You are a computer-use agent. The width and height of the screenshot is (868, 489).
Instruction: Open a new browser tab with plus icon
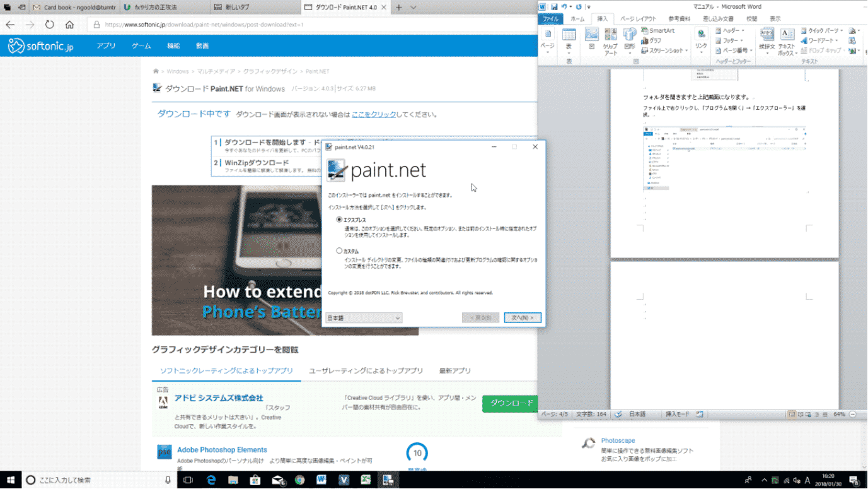(x=398, y=8)
